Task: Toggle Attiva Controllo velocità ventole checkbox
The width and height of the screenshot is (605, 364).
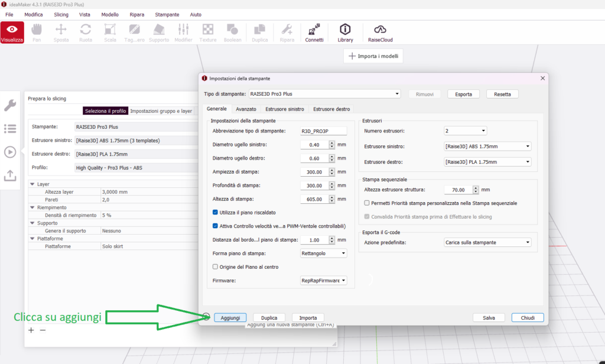Action: click(x=215, y=226)
